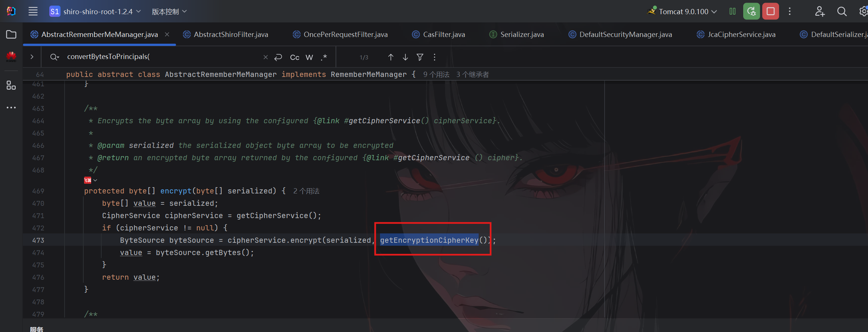The width and height of the screenshot is (868, 332).
Task: Close the AbstractRememberMeManager.java tab
Action: 167,34
